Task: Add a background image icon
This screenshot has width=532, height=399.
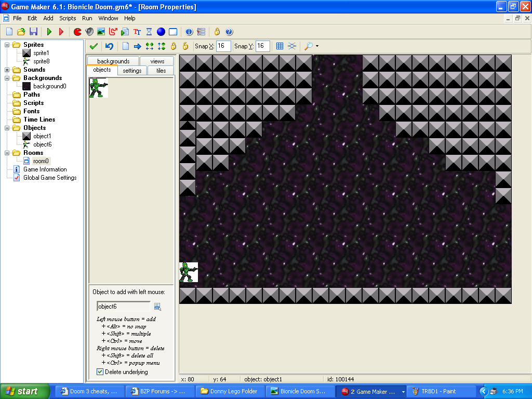Action: (x=101, y=32)
